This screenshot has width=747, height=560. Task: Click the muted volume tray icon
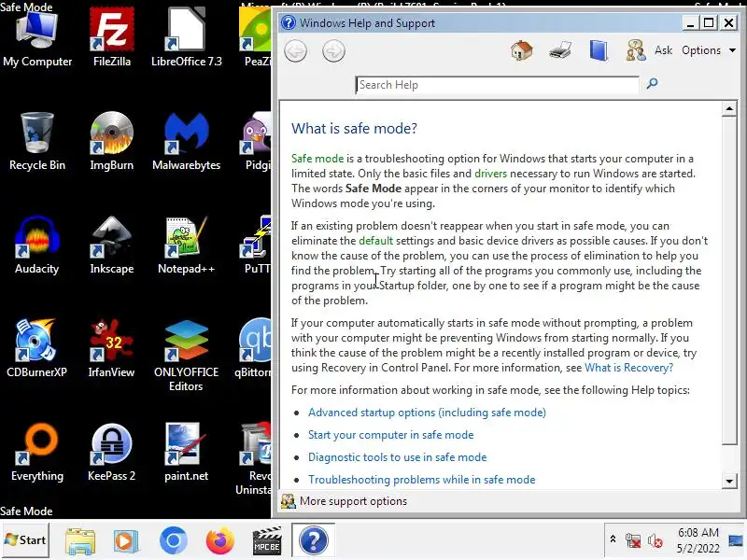(655, 540)
